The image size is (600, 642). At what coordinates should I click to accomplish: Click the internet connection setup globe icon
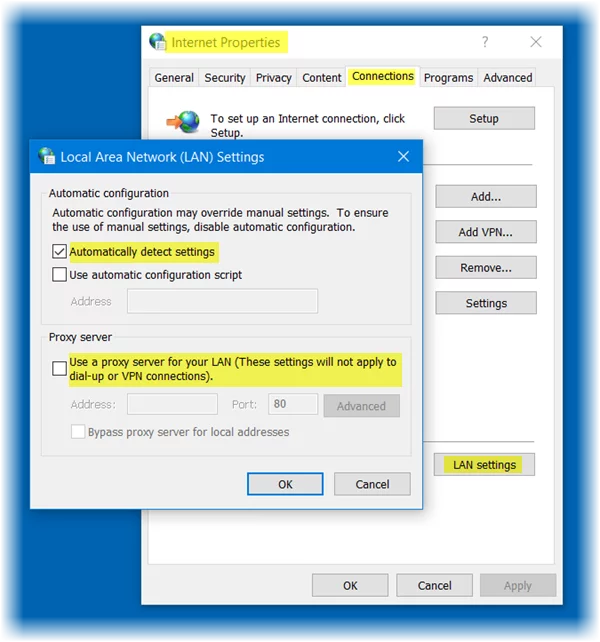coord(184,121)
